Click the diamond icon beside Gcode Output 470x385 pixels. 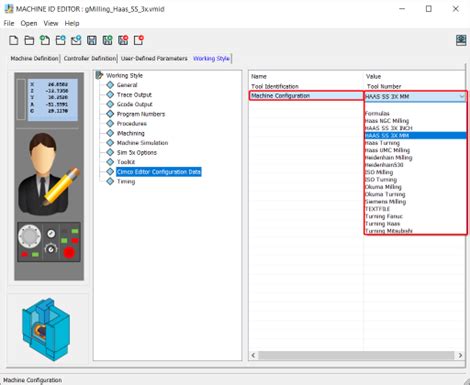pyautogui.click(x=110, y=104)
